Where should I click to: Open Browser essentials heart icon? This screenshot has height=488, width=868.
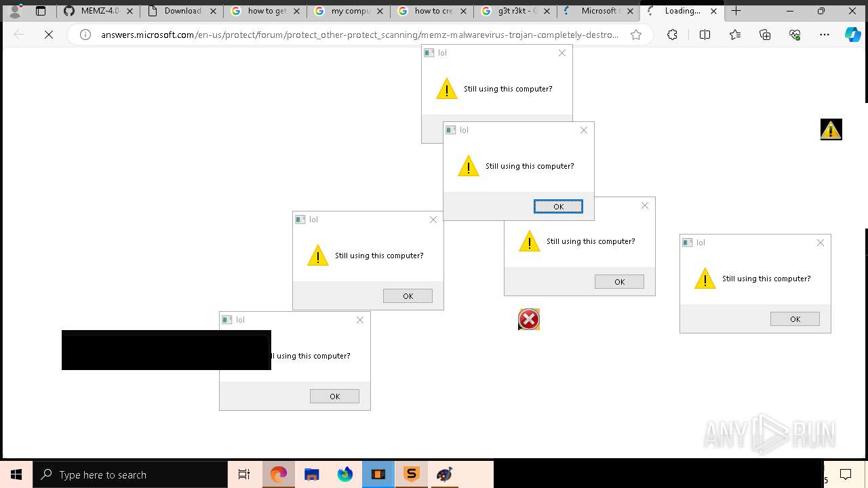pos(795,35)
